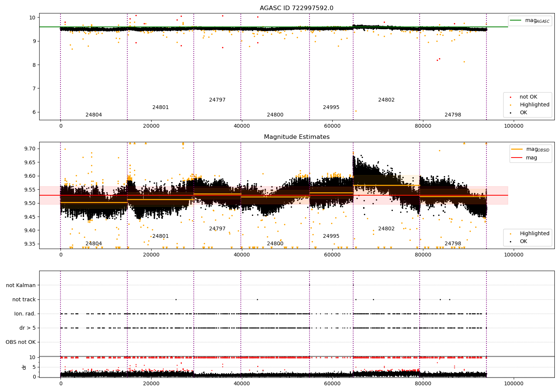Click OBSID label 24798 in Magnitude Estimates plot
560x392 pixels.
pyautogui.click(x=453, y=244)
